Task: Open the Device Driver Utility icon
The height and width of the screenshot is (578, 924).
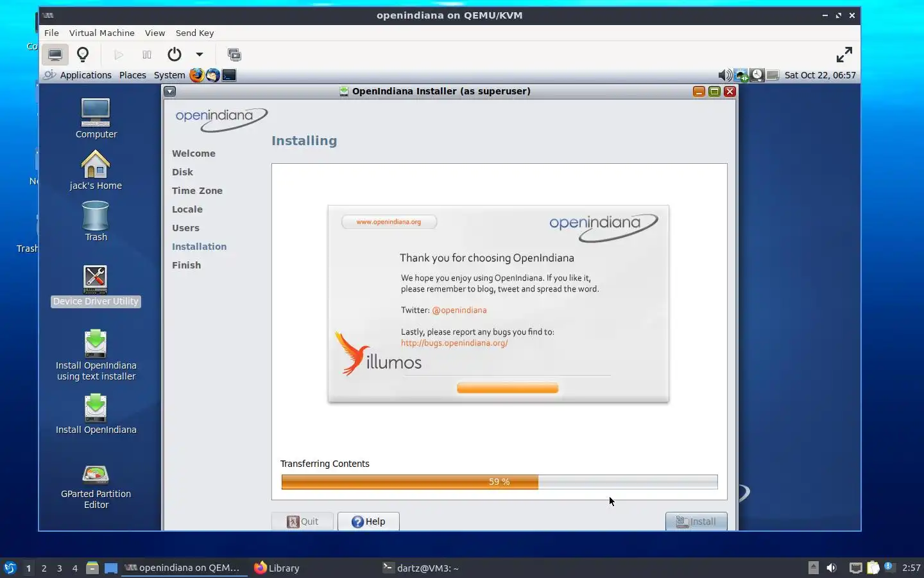Action: (96, 286)
